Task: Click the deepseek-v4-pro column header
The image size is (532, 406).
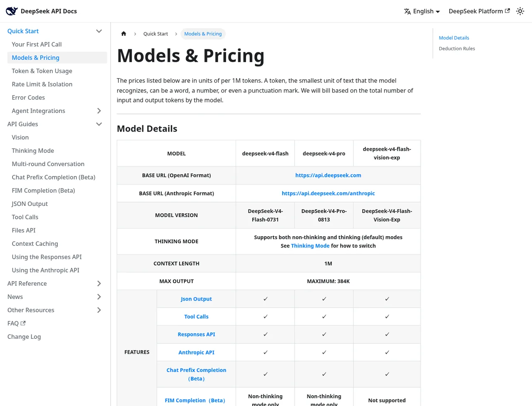Action: pyautogui.click(x=324, y=154)
